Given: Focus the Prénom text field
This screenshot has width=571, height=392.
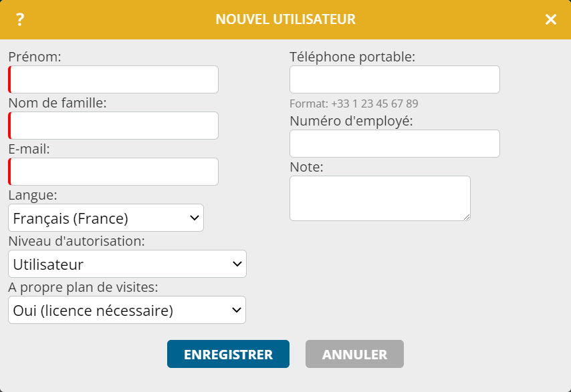Looking at the screenshot, I should pos(113,79).
